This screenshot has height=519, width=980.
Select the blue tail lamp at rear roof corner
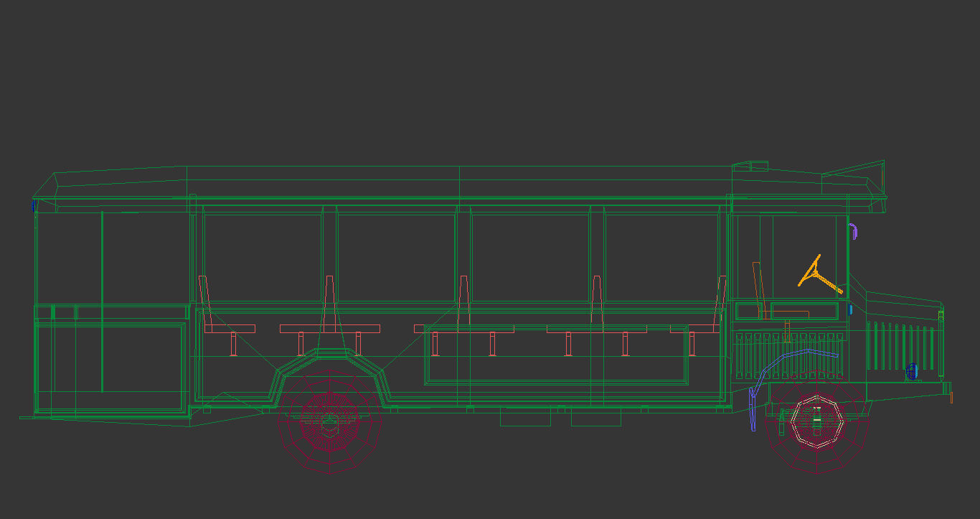[33, 205]
